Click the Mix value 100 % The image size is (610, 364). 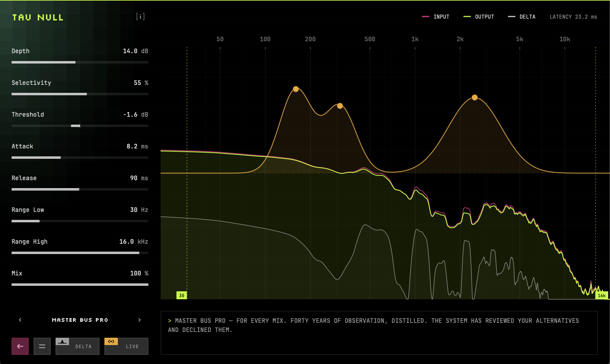tap(139, 273)
